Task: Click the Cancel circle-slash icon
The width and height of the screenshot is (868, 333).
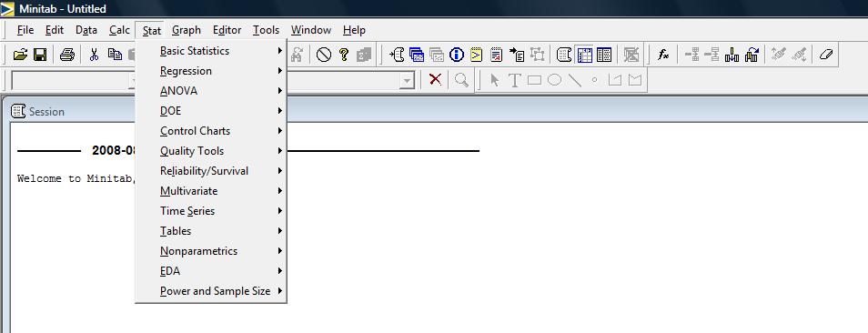Action: 323,55
